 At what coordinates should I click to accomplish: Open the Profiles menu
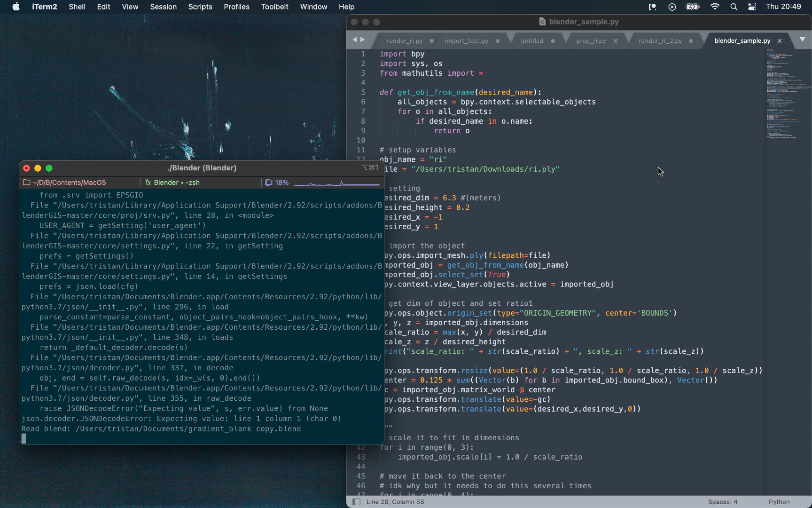tap(236, 7)
